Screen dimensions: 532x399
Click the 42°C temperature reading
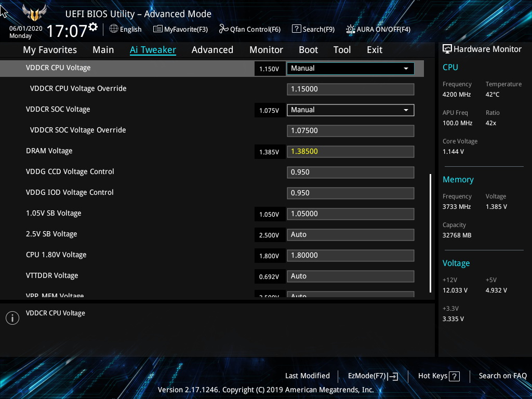(x=493, y=95)
